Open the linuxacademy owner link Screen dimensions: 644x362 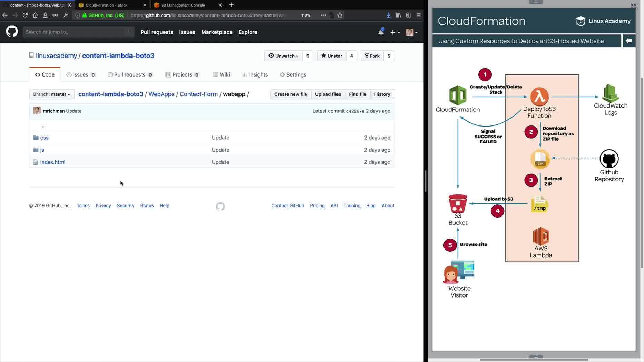pyautogui.click(x=56, y=56)
